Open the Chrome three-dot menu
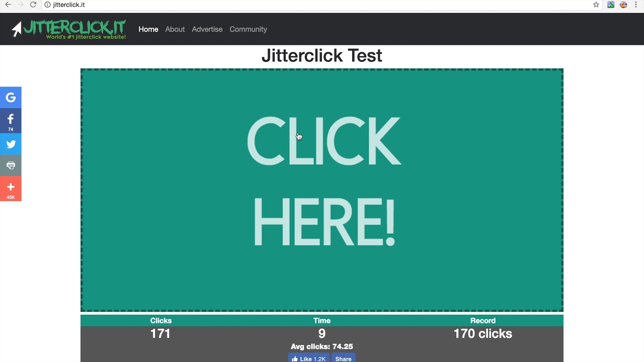The height and width of the screenshot is (362, 644). (636, 5)
